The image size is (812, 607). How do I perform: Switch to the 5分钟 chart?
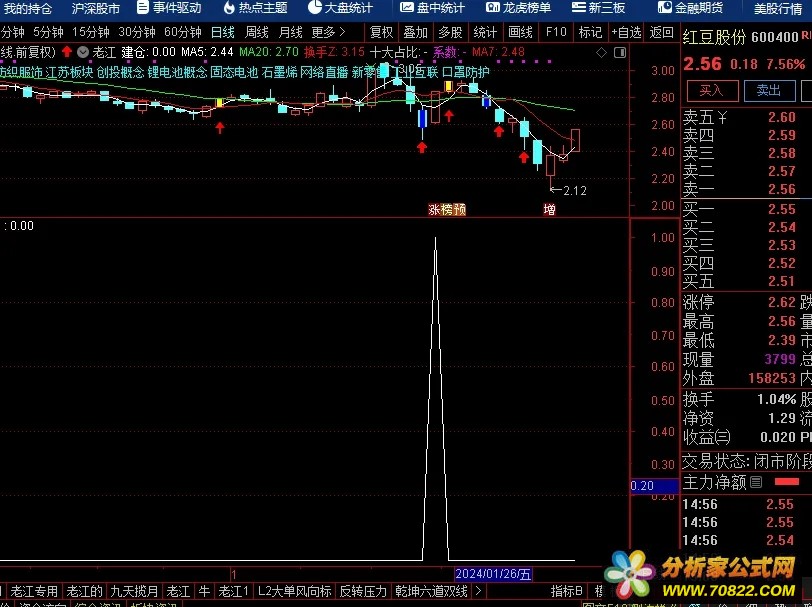click(x=49, y=32)
